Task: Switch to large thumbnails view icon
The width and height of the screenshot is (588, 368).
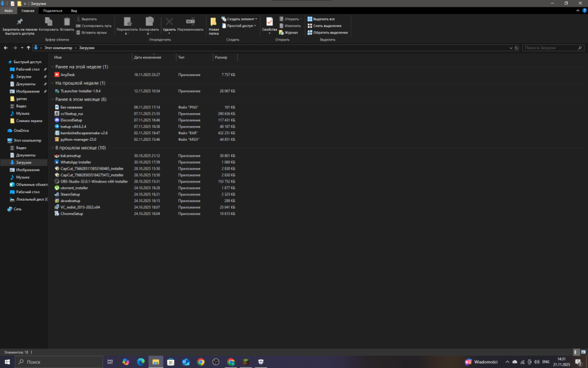Action: click(x=583, y=352)
